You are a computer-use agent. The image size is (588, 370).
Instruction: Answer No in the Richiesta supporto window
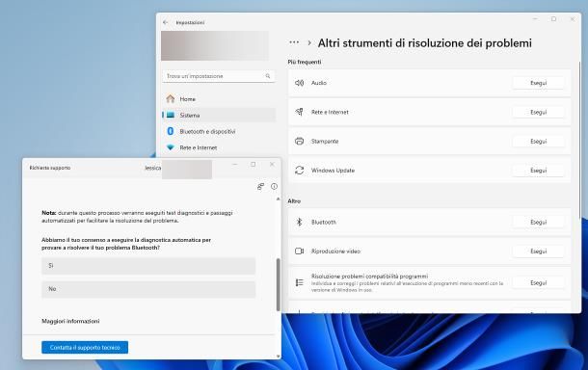148,289
